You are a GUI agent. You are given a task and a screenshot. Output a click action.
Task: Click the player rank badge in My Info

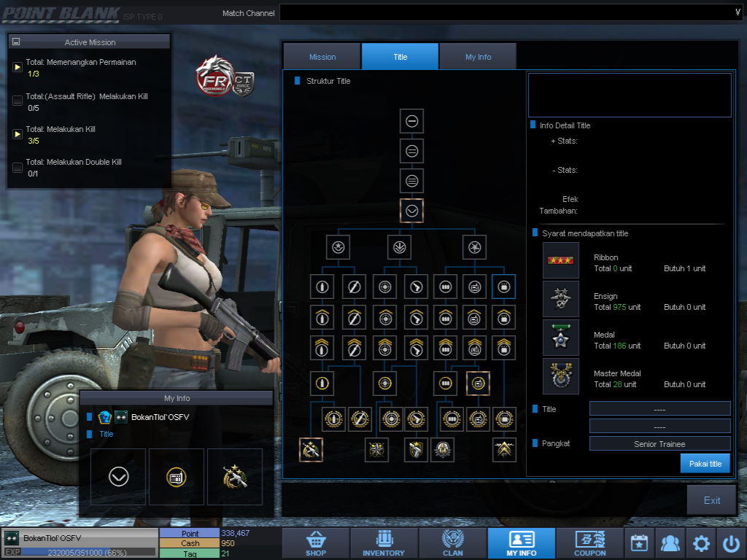(x=121, y=417)
